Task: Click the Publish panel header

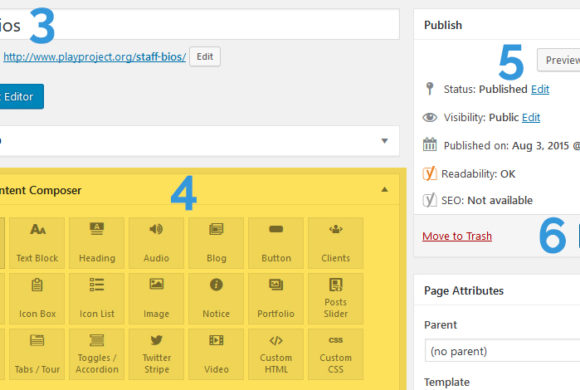Action: (497, 25)
